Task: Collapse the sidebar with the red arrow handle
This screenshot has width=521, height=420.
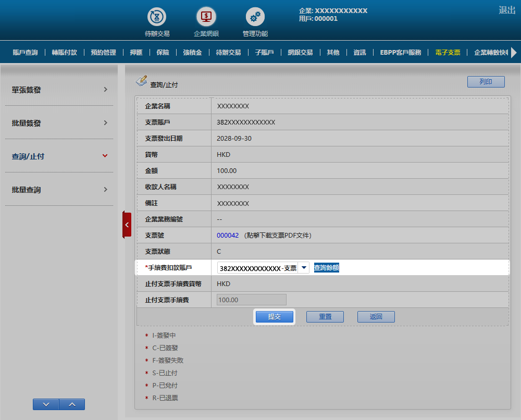Action: pos(127,225)
